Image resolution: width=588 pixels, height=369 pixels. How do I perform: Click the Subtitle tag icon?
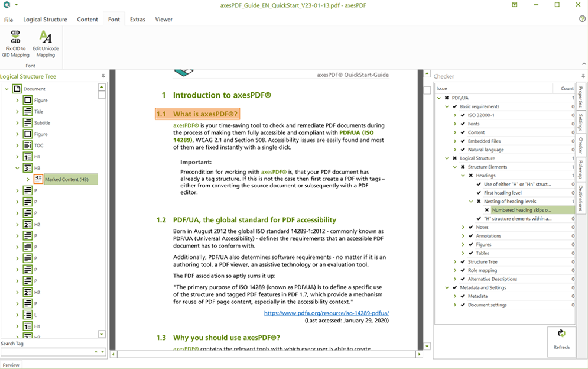[x=28, y=123]
